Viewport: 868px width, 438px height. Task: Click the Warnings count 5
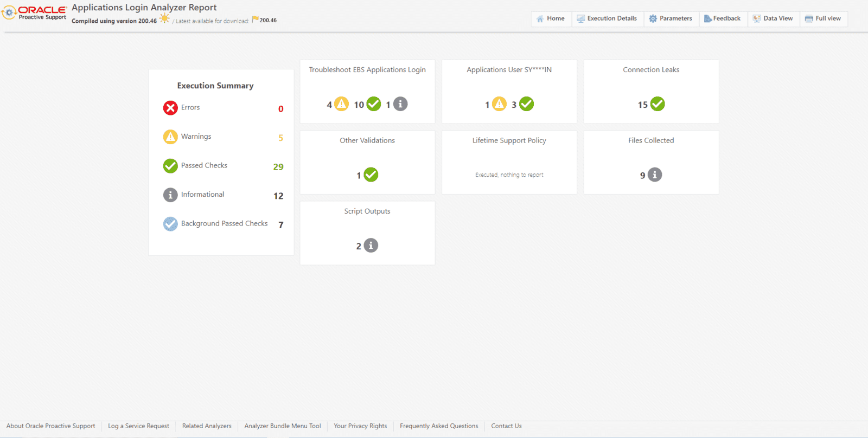[280, 138]
